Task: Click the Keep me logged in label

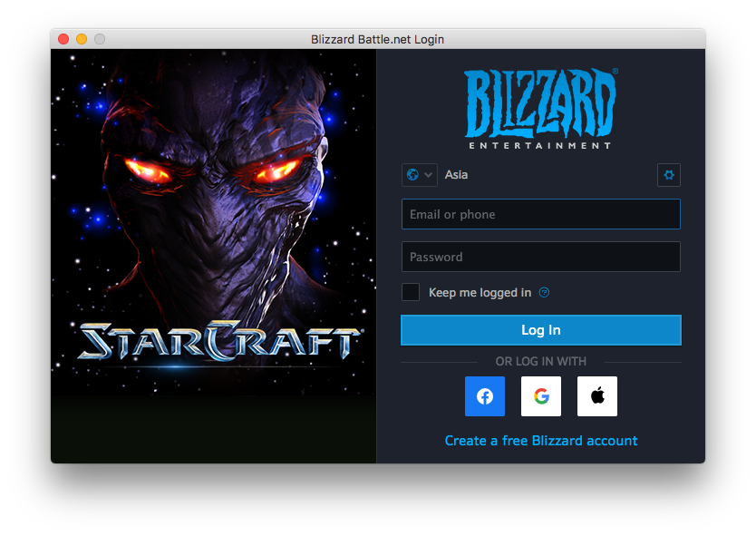Action: [480, 292]
